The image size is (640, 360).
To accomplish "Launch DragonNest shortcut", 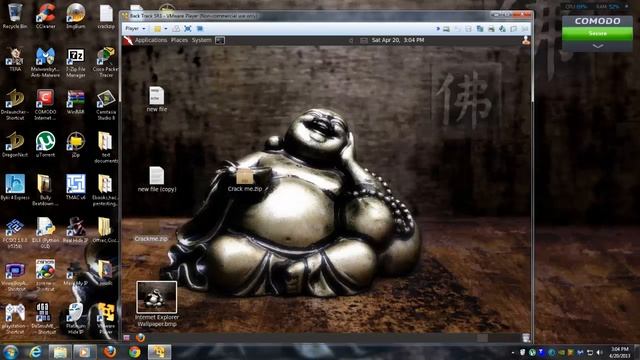I will coord(15,144).
